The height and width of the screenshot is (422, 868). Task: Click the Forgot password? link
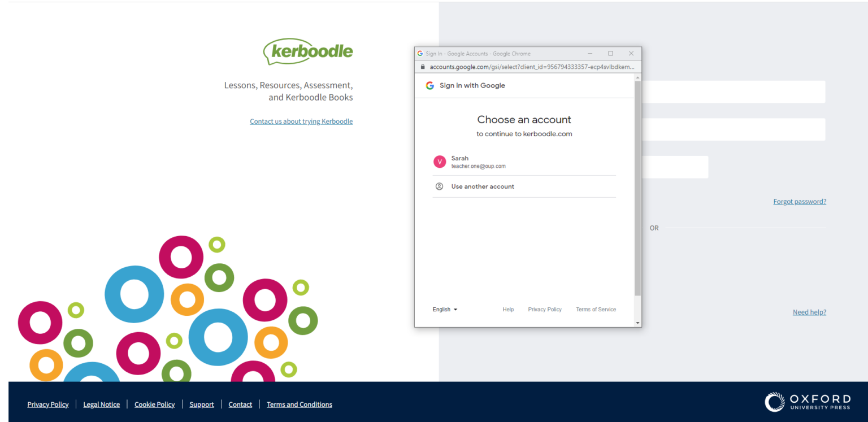(799, 202)
